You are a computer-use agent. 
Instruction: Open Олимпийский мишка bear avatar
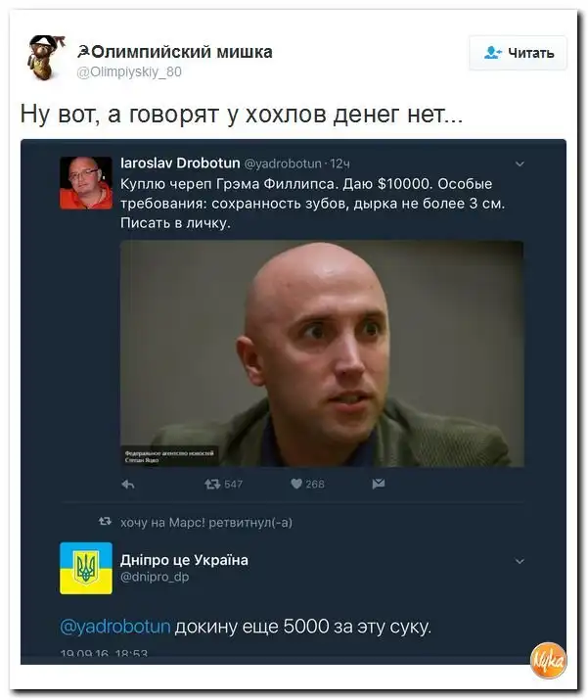[46, 58]
